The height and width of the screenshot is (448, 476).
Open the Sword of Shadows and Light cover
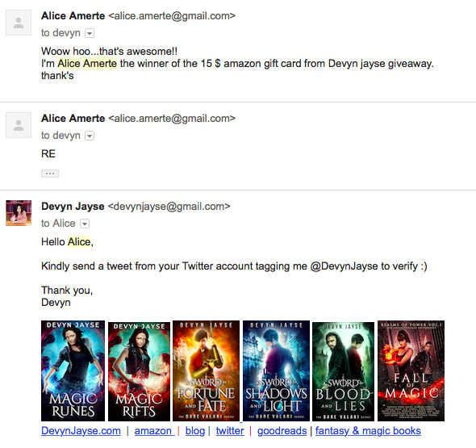click(x=276, y=371)
